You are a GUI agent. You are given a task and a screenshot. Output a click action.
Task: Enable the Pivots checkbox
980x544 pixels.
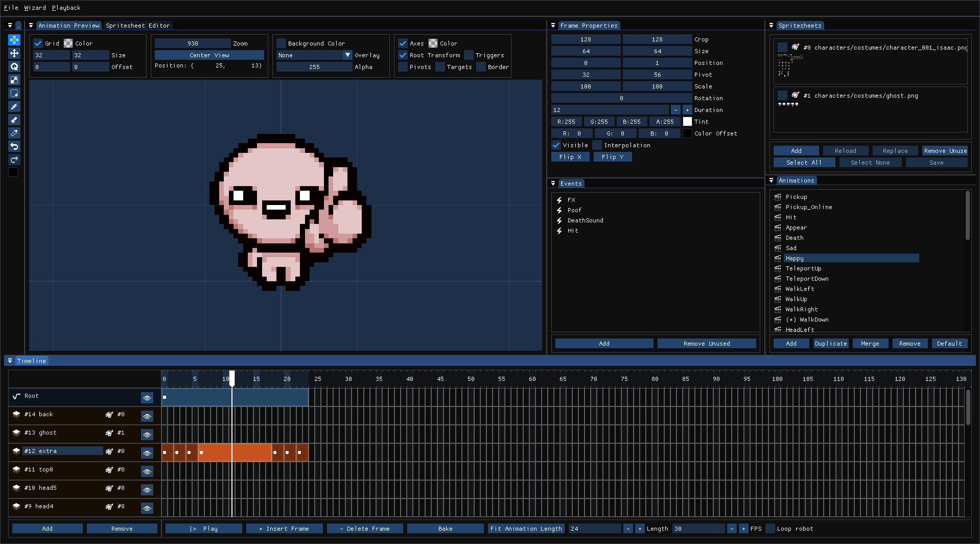point(403,67)
